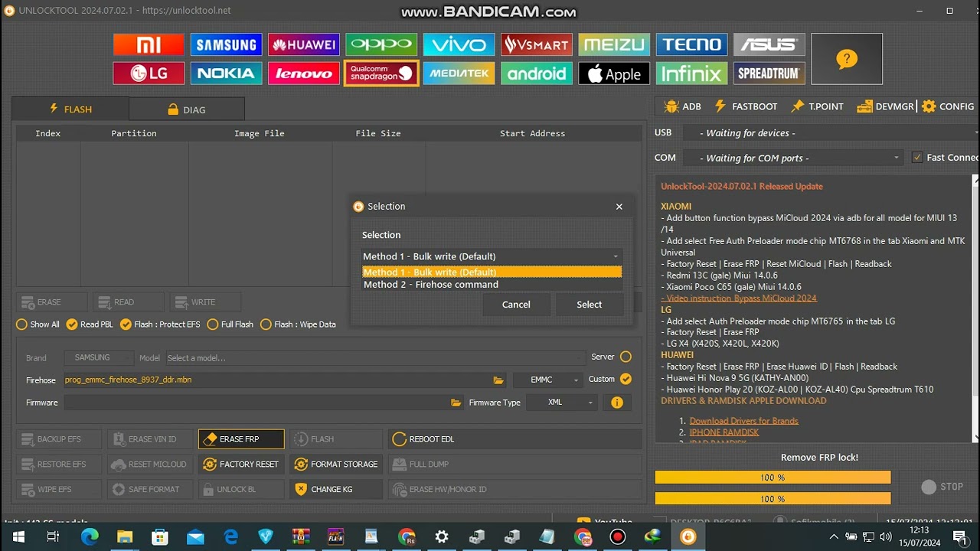This screenshot has width=980, height=551.
Task: Select the Android brand tile
Action: [x=536, y=73]
